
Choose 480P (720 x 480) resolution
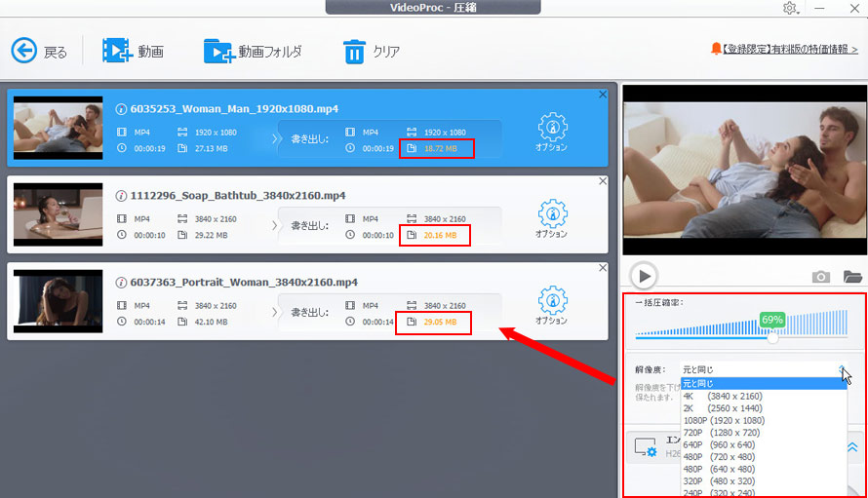click(764, 457)
